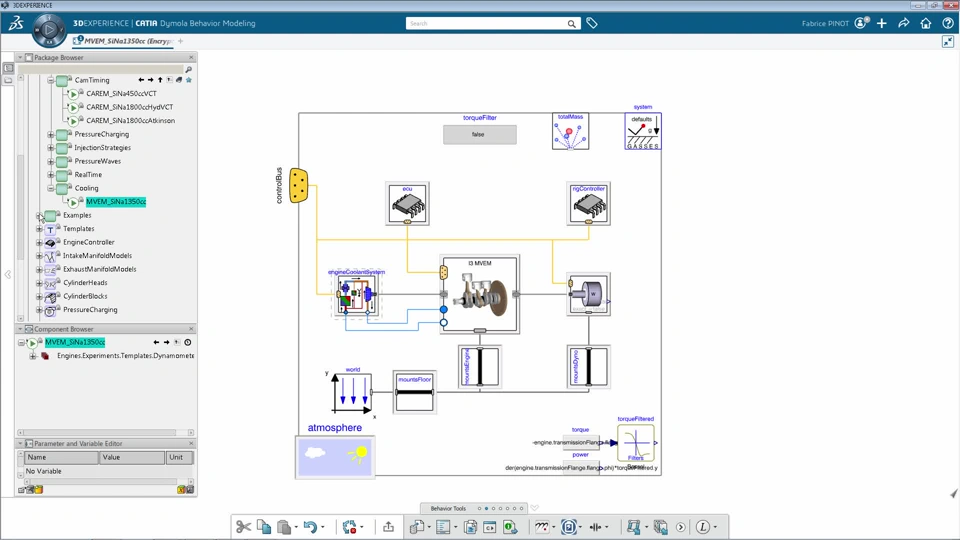Click the connection line drawing tool
This screenshot has height=540, width=960.
tap(541, 527)
